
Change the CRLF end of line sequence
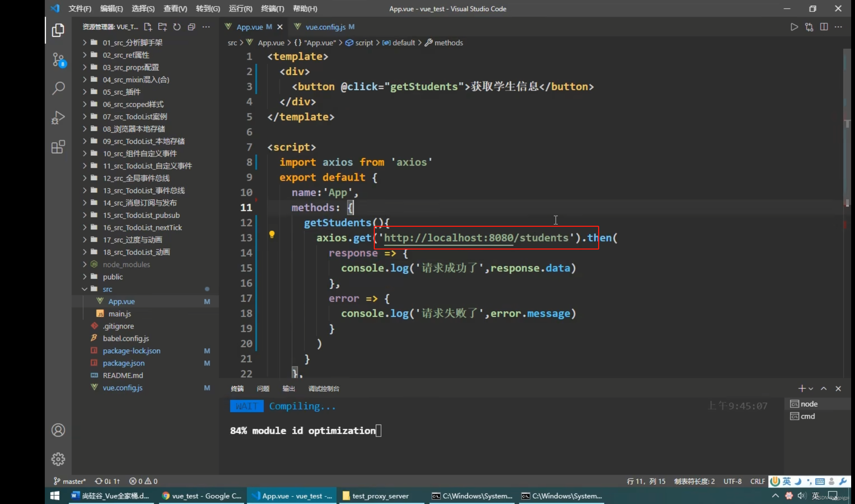pyautogui.click(x=757, y=481)
